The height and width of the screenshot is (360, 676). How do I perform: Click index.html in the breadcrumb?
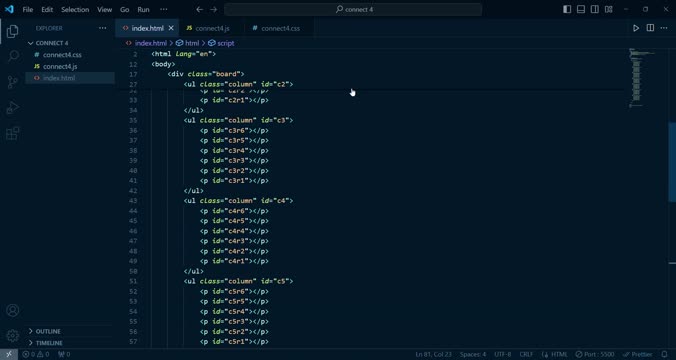click(x=150, y=43)
